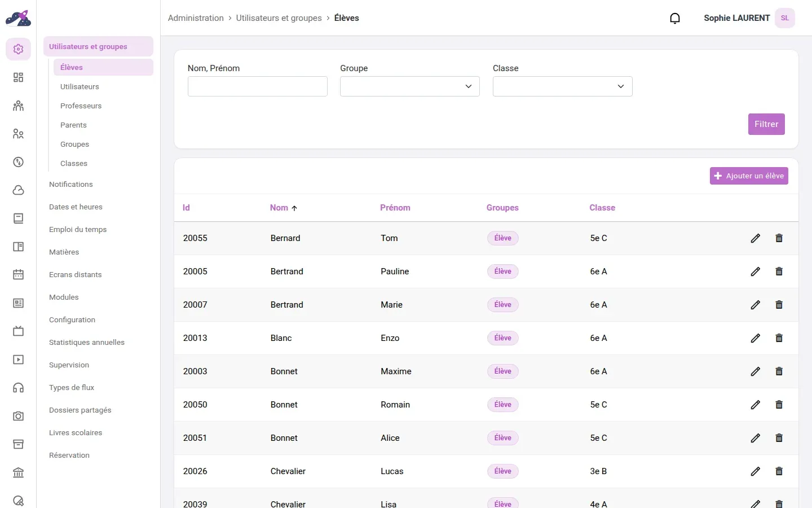
Task: Sort the table by Id column
Action: point(186,208)
